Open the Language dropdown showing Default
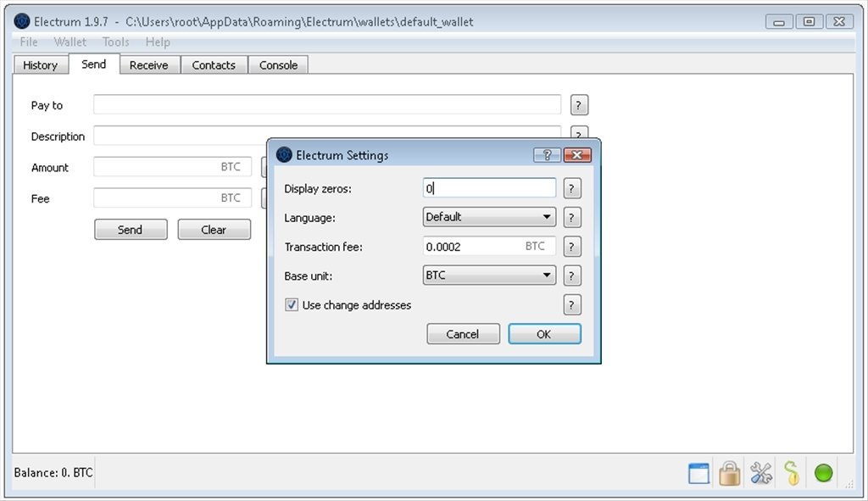This screenshot has height=501, width=868. pyautogui.click(x=489, y=217)
